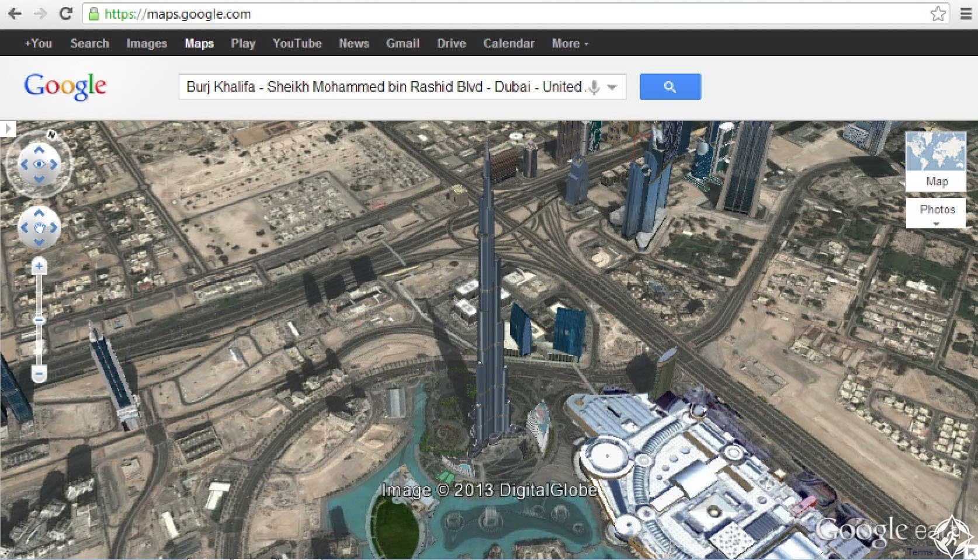The height and width of the screenshot is (560, 978).
Task: Zoom in with the plus button
Action: tap(39, 267)
